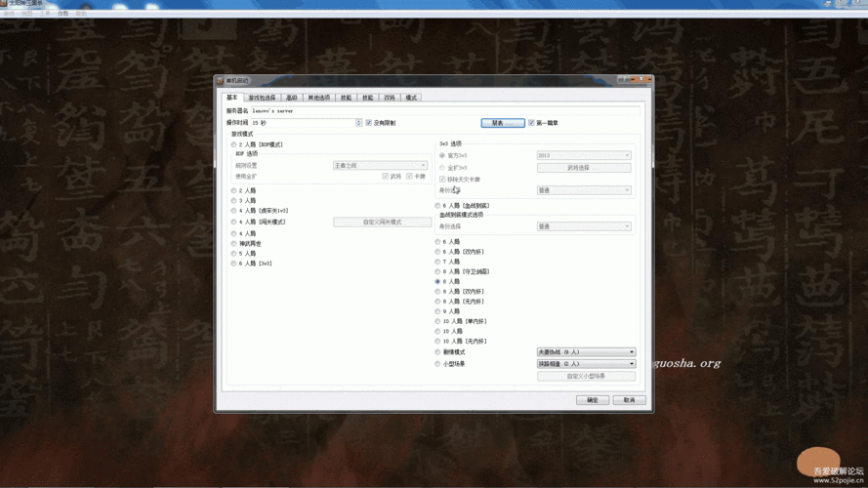The height and width of the screenshot is (488, 868).
Task: Select 8 人局 [无内奸] radio button
Action: (437, 302)
